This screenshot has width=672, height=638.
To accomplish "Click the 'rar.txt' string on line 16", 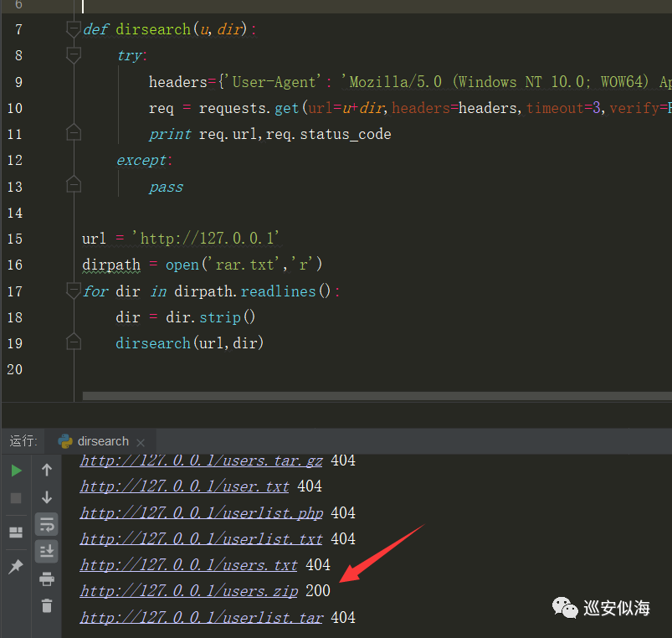I will point(244,265).
